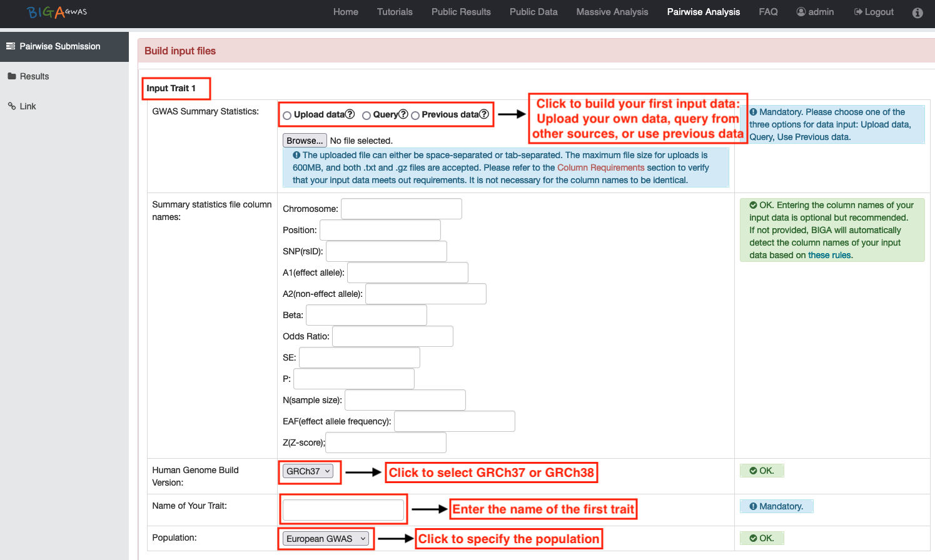The width and height of the screenshot is (935, 560).
Task: Click admin user account item
Action: pyautogui.click(x=815, y=12)
